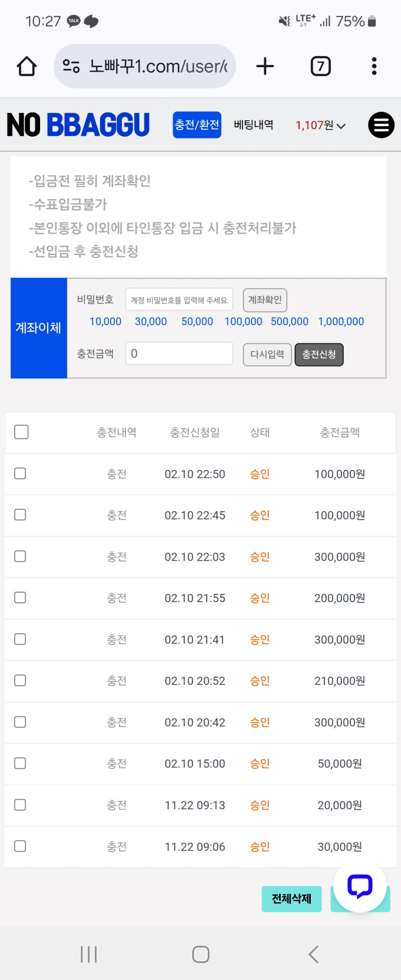Open a new tab with plus icon
This screenshot has height=980, width=401.
(265, 66)
